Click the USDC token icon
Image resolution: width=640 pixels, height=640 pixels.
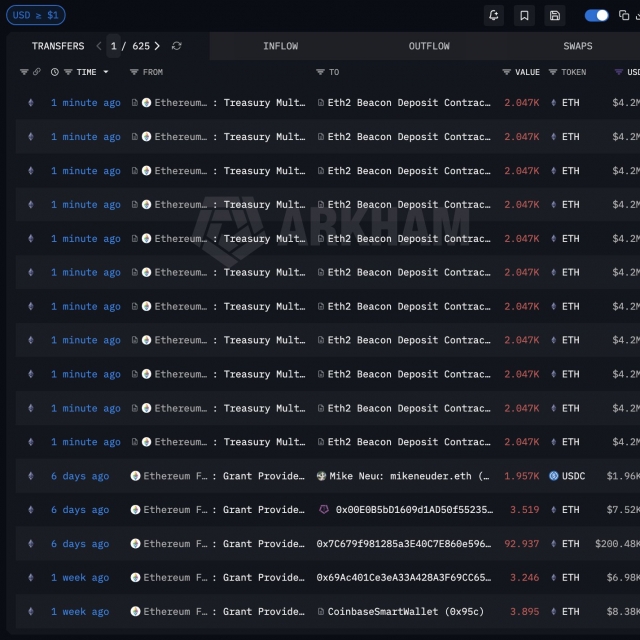point(553,476)
